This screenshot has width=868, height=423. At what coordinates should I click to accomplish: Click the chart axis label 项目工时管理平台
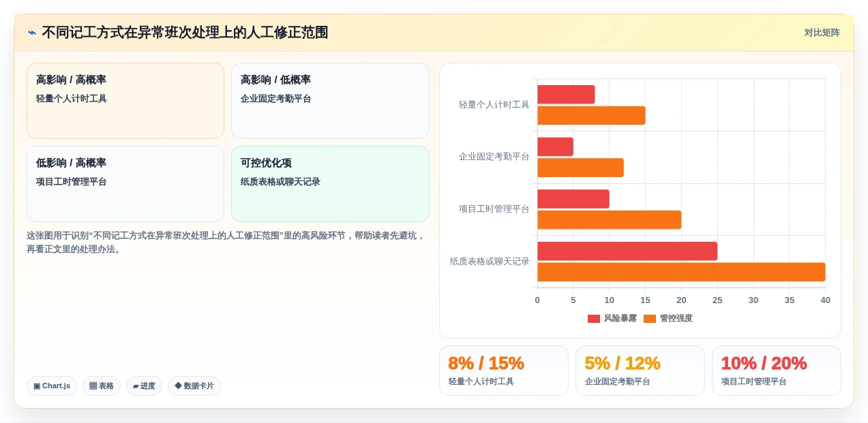(494, 209)
